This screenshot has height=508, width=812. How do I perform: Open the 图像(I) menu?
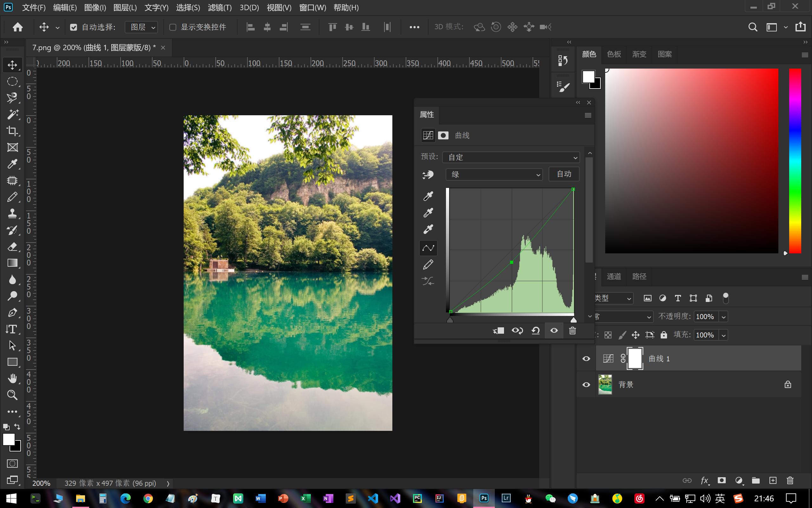tap(95, 7)
